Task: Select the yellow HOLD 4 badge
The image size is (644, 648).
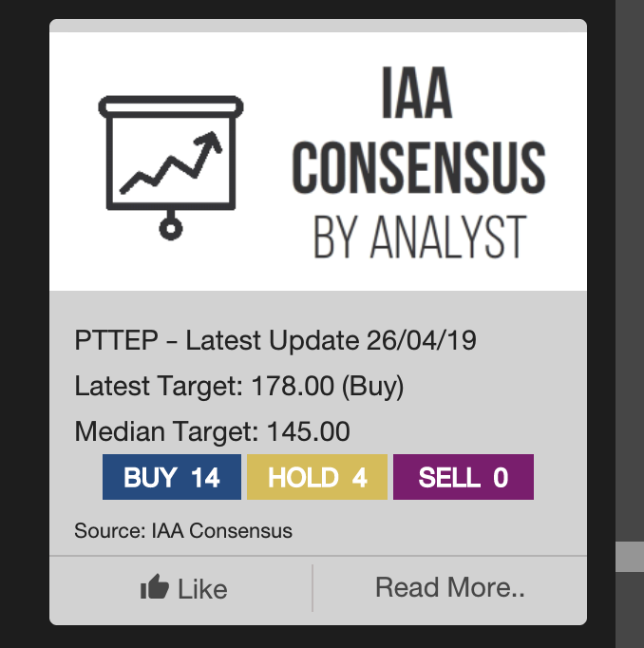Action: point(317,477)
